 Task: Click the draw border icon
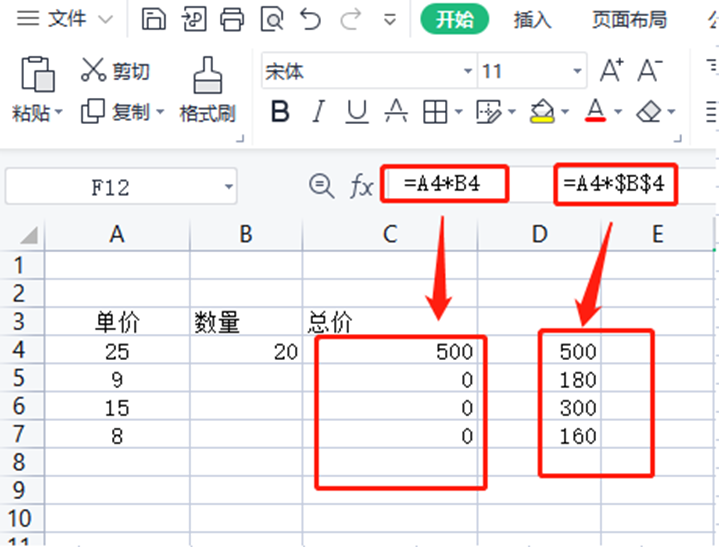pos(489,112)
